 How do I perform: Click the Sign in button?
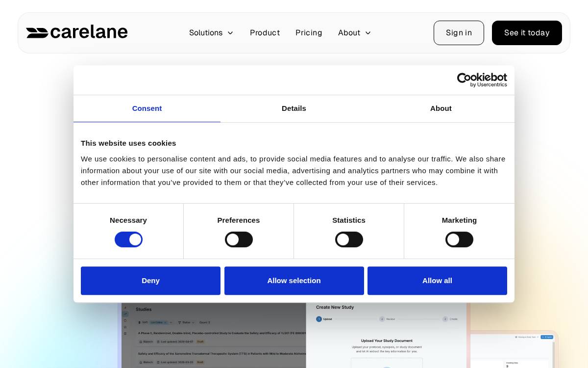(x=459, y=33)
